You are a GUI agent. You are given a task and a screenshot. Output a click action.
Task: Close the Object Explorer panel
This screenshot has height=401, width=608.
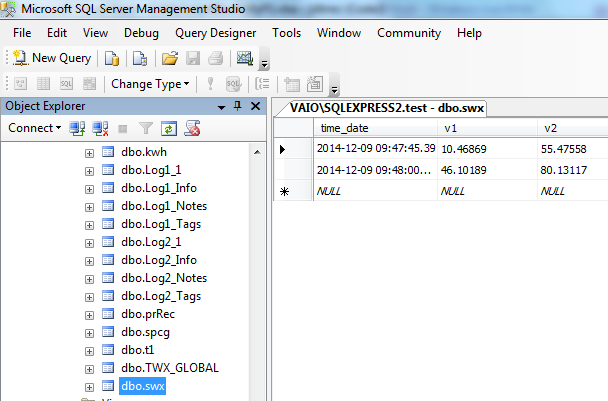[256, 106]
